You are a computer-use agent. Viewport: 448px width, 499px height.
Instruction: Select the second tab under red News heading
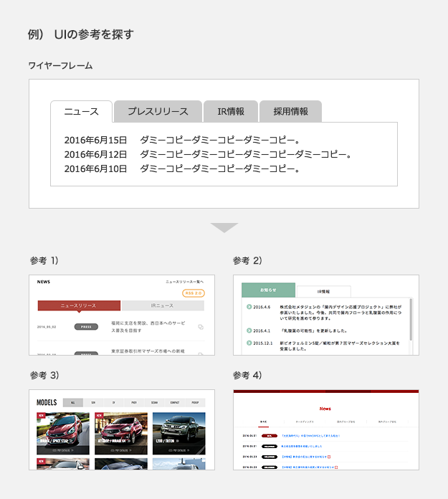(305, 422)
